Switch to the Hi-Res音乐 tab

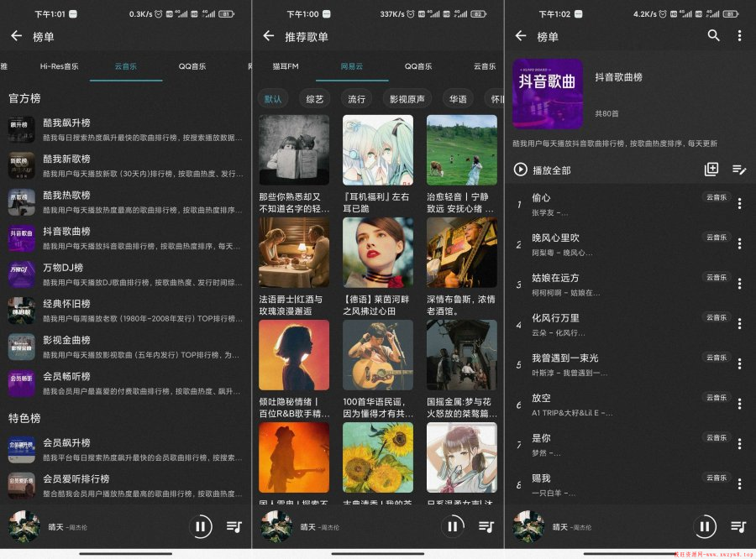[59, 66]
